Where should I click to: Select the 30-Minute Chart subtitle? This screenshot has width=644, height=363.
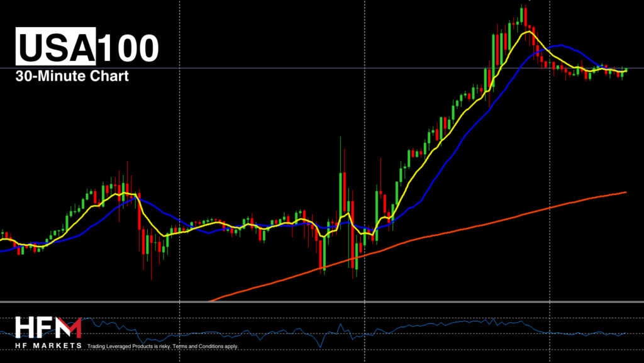click(x=72, y=76)
